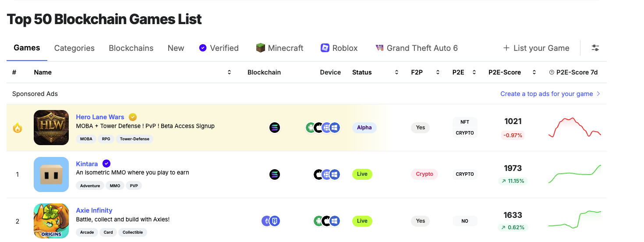The height and width of the screenshot is (242, 644).
Task: Sort by P2E-Score column arrows
Action: click(x=534, y=72)
